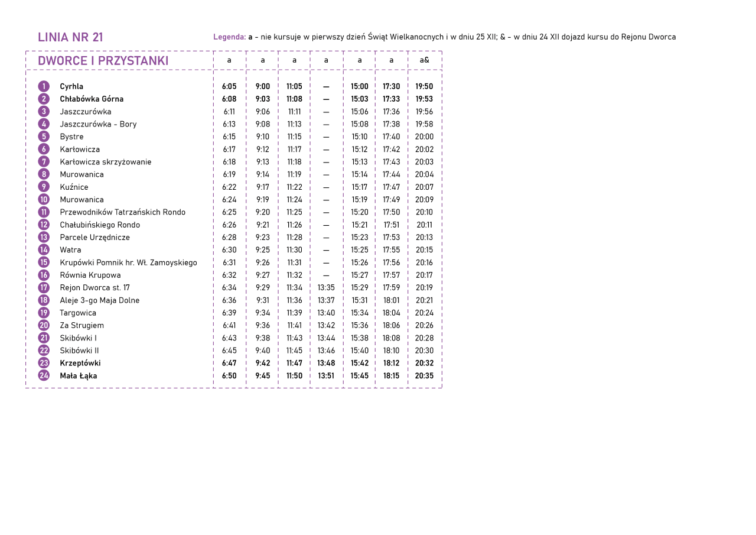This screenshot has height=535, width=756.
Task: Select the 13:35 time at Rejon Dworca
Action: (326, 288)
